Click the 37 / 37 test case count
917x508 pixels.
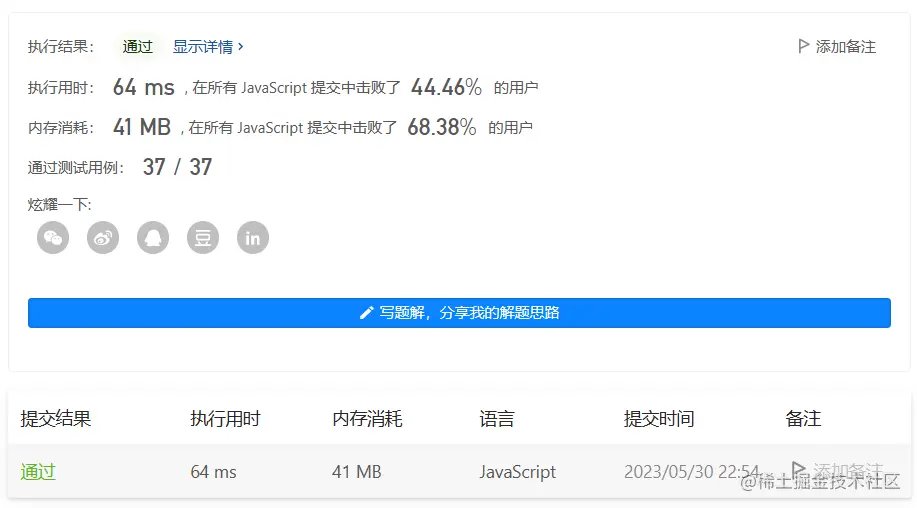(177, 167)
